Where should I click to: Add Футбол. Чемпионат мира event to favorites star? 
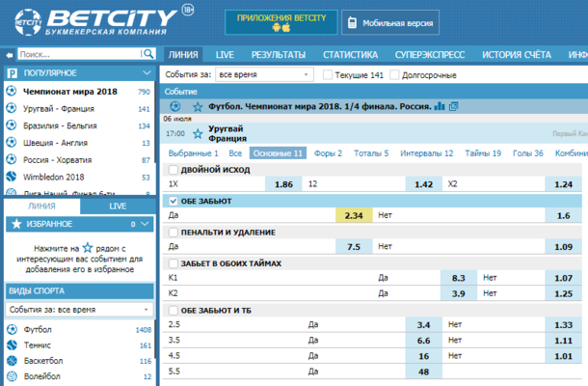click(198, 106)
